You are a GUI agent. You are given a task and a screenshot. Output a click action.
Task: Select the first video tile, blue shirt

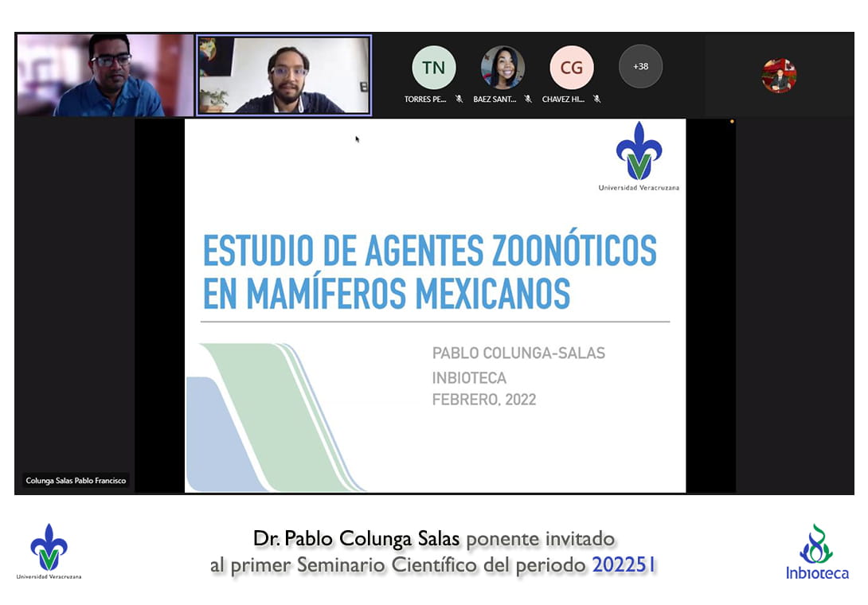pos(105,75)
